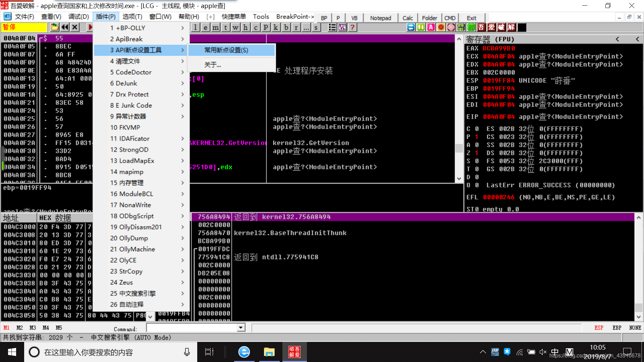Viewport: 644px width, 362px height.
Task: Expand the 18 ODbgScript plugin submenu
Action: [x=142, y=216]
